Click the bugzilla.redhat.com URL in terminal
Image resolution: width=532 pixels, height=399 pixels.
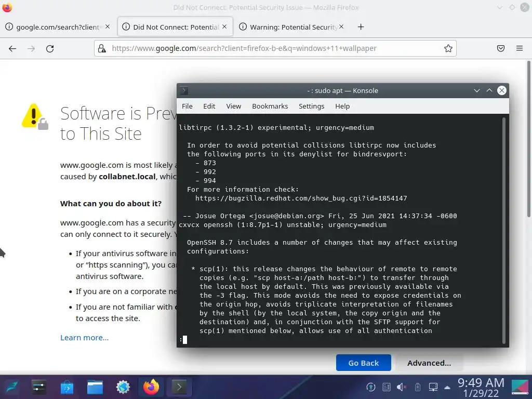click(301, 198)
